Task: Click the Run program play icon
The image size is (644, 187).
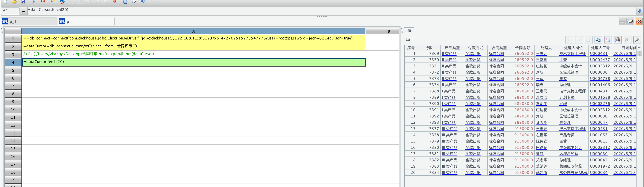Action: (34, 2)
